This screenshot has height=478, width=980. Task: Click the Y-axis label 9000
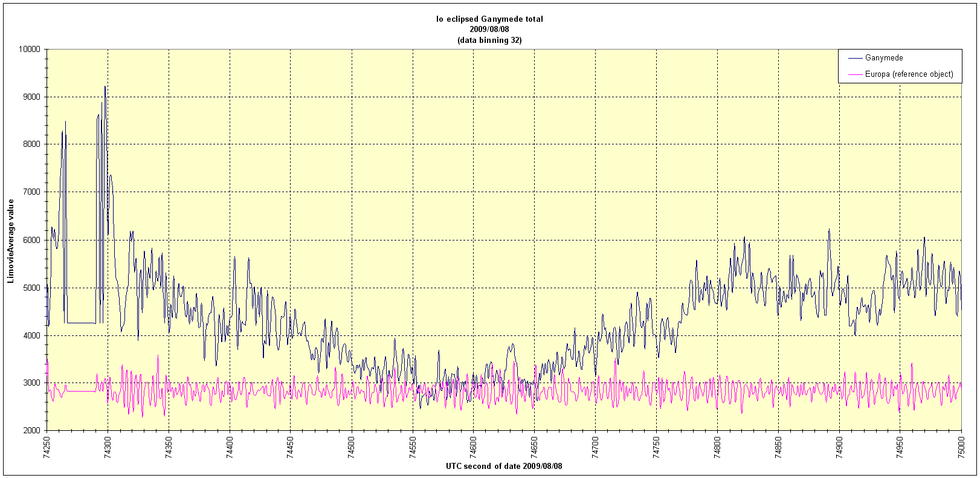pyautogui.click(x=31, y=97)
